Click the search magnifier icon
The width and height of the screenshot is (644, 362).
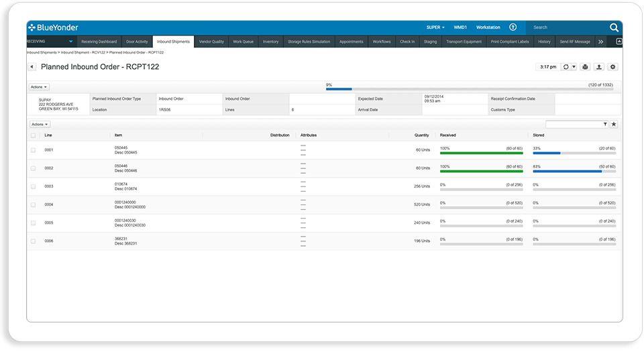coord(614,27)
